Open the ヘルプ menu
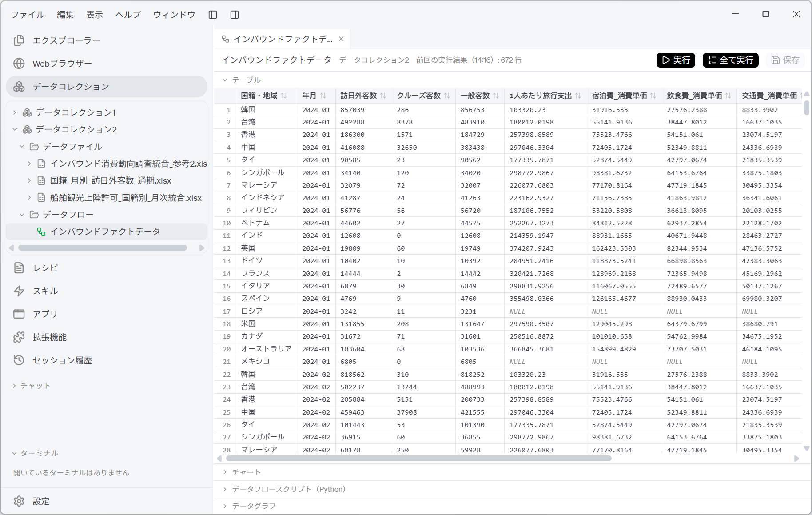Viewport: 812px width, 515px height. click(x=128, y=15)
